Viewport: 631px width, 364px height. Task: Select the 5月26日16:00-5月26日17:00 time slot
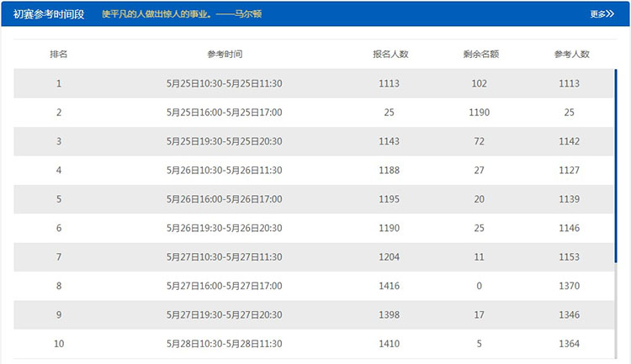225,199
